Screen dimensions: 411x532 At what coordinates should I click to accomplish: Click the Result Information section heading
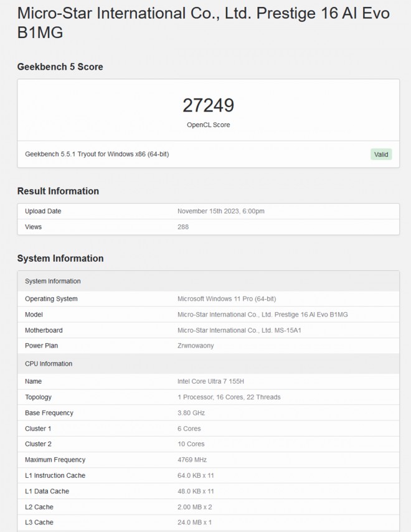click(58, 191)
